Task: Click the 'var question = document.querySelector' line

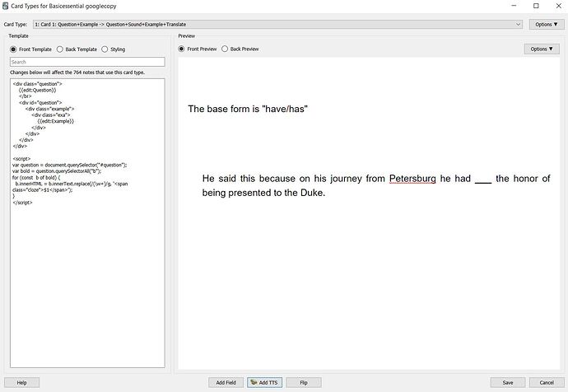Action: click(69, 165)
